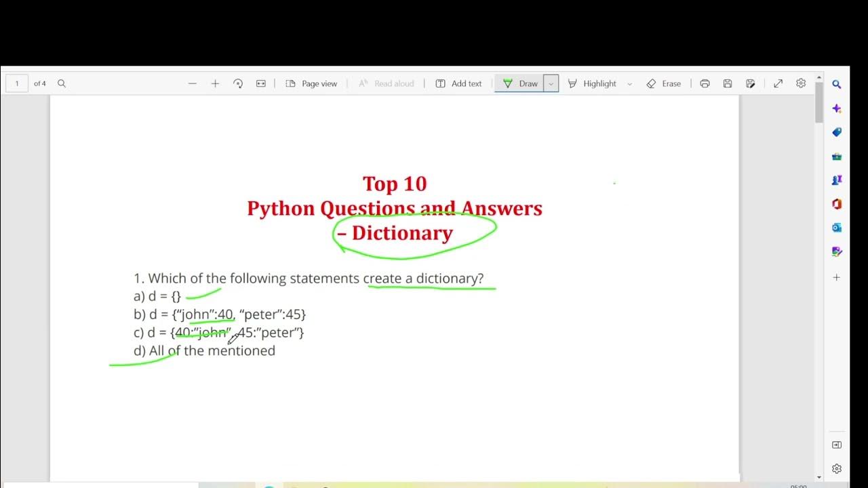Zoom out with the minus button

tap(193, 83)
